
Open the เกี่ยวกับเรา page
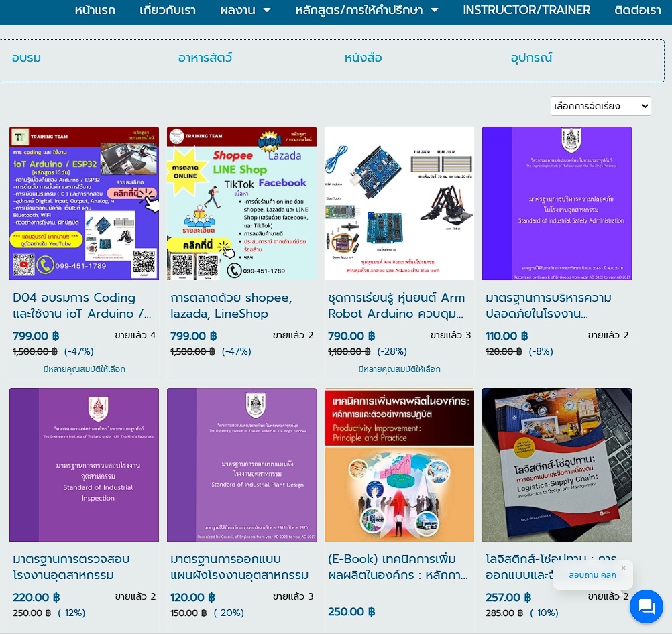(167, 10)
